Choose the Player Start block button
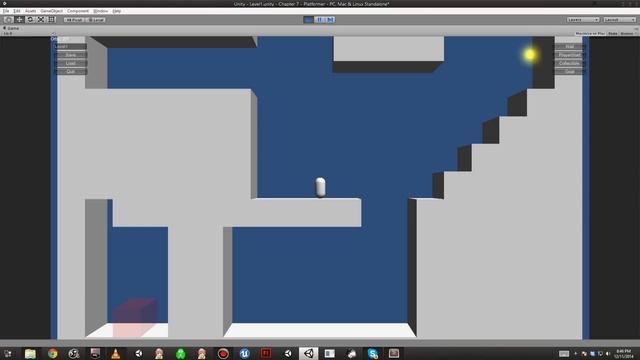The width and height of the screenshot is (640, 360). 569,55
